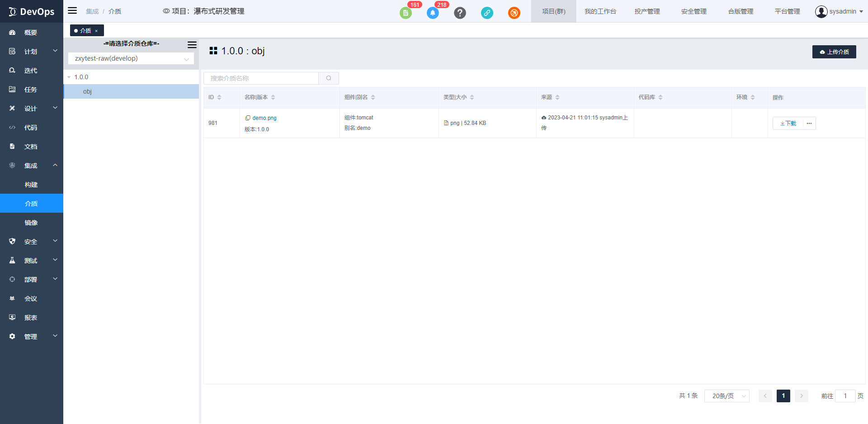Sort by 来源 column
The image size is (868, 424).
point(557,97)
